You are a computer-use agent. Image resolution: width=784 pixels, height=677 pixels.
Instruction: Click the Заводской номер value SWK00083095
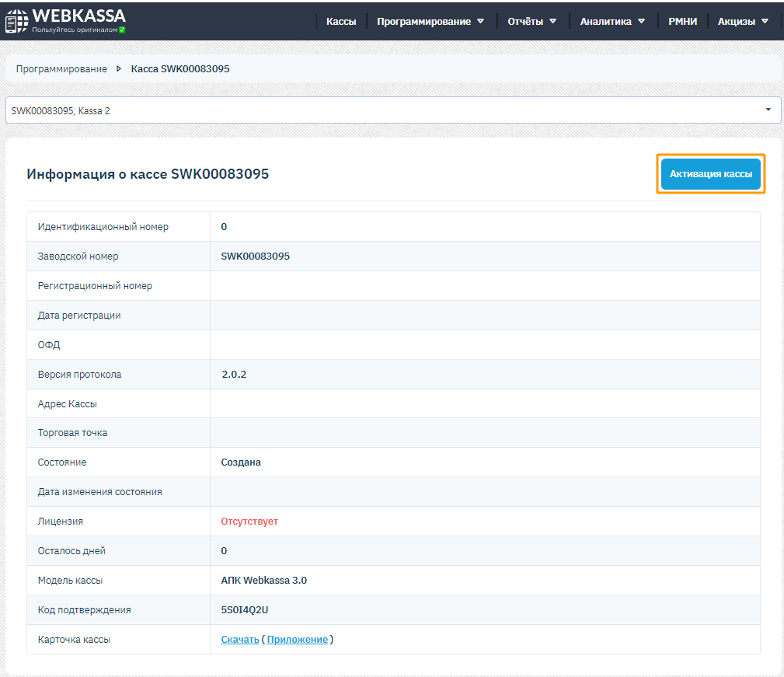[x=256, y=256]
